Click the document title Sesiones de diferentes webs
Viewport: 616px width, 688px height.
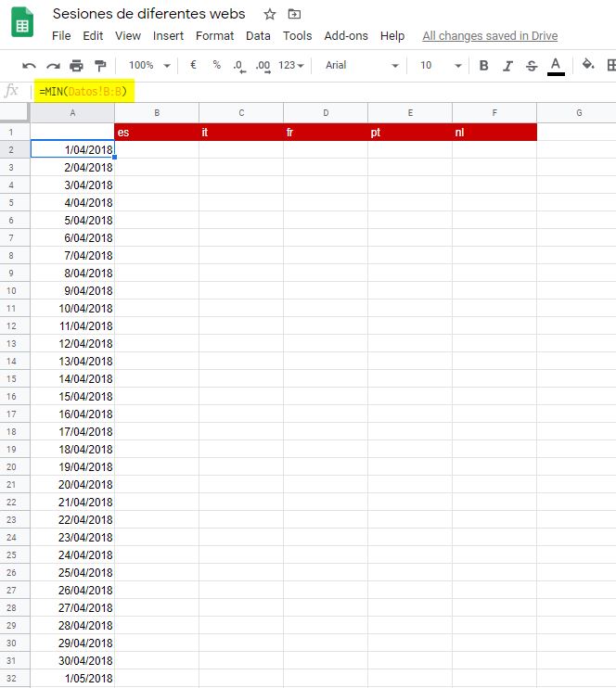point(149,14)
